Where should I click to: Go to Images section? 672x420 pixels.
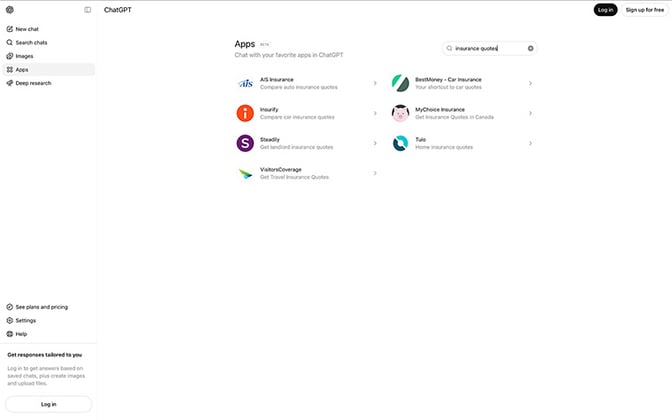click(x=48, y=56)
